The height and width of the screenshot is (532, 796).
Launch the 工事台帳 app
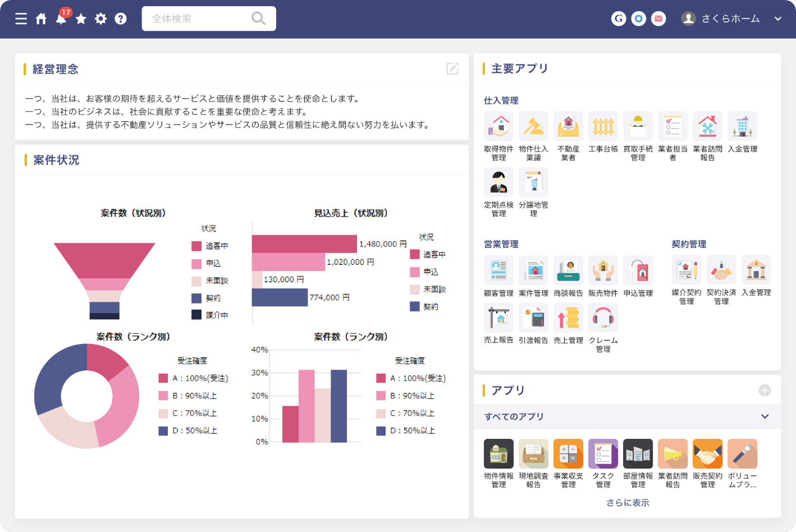(x=603, y=126)
